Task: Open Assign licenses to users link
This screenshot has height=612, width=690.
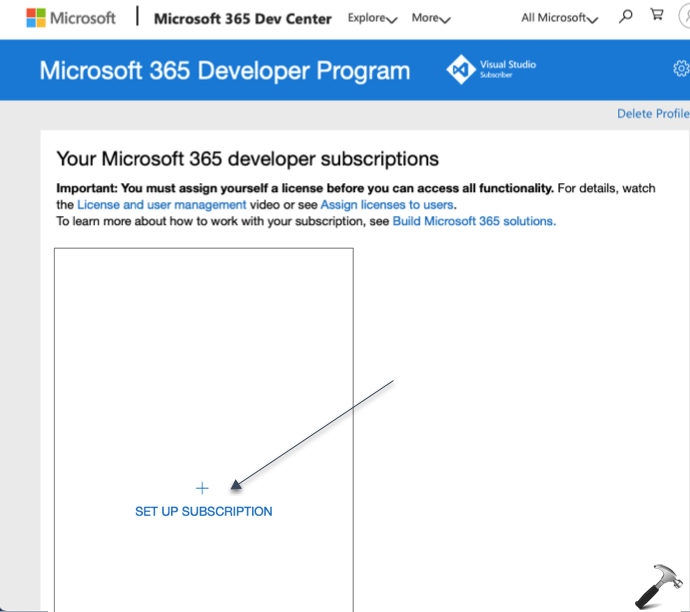Action: [387, 205]
